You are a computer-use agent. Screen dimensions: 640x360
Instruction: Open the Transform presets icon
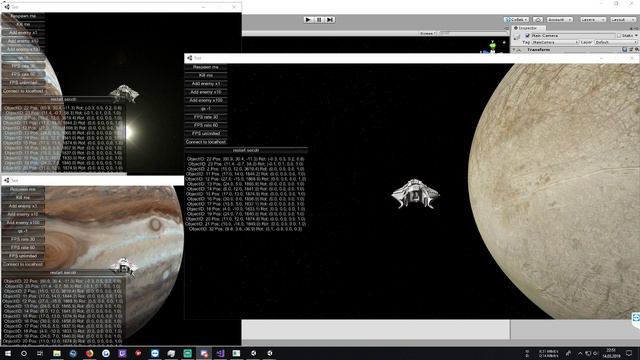point(631,49)
